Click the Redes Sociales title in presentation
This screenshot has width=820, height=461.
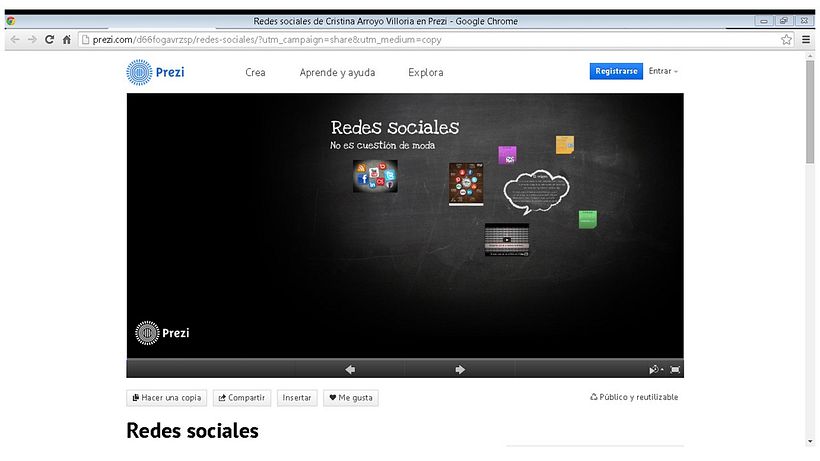tap(395, 127)
